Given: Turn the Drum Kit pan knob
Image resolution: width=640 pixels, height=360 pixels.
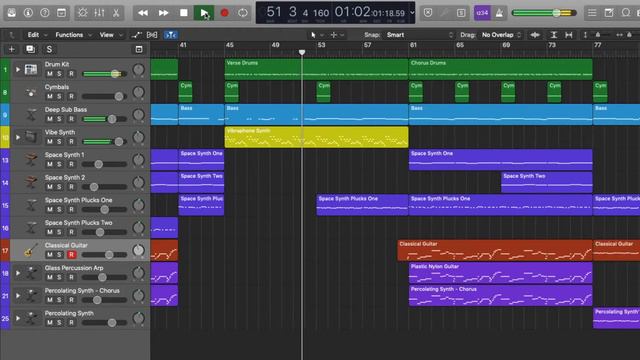Looking at the screenshot, I should coord(138,70).
